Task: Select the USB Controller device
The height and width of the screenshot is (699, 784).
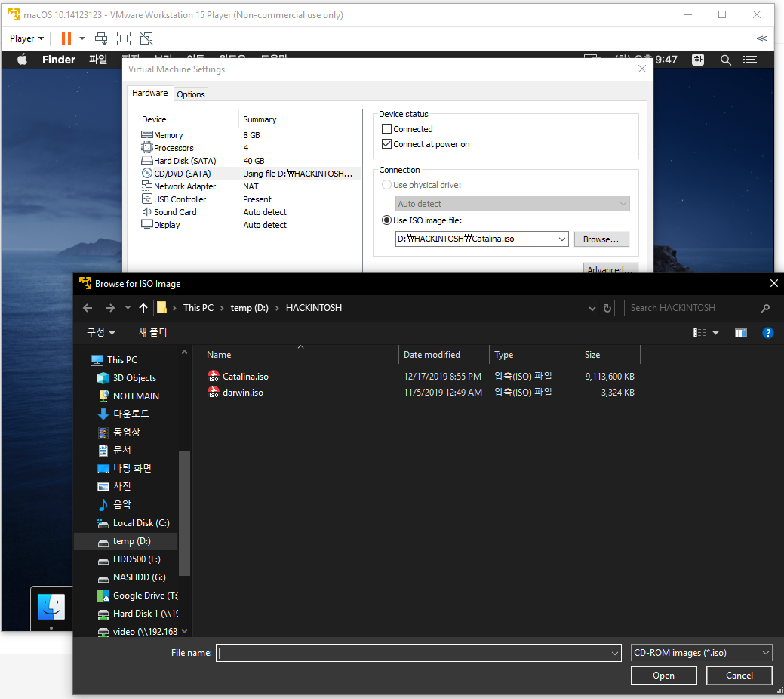Action: 250,199
